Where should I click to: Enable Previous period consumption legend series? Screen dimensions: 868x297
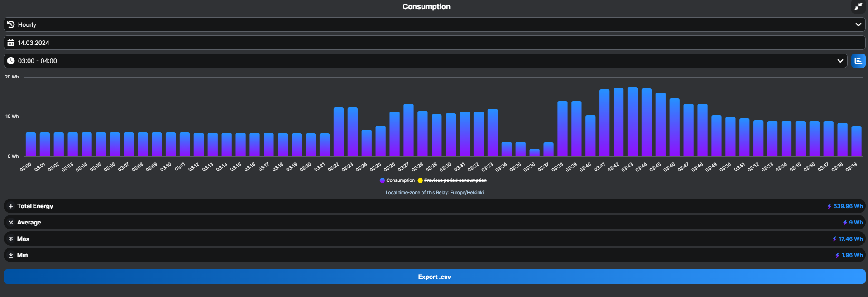coord(455,180)
